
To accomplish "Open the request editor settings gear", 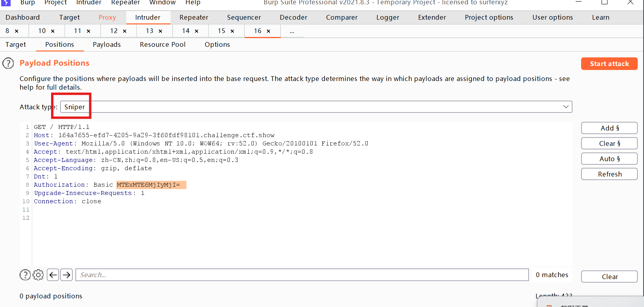I will pos(38,275).
